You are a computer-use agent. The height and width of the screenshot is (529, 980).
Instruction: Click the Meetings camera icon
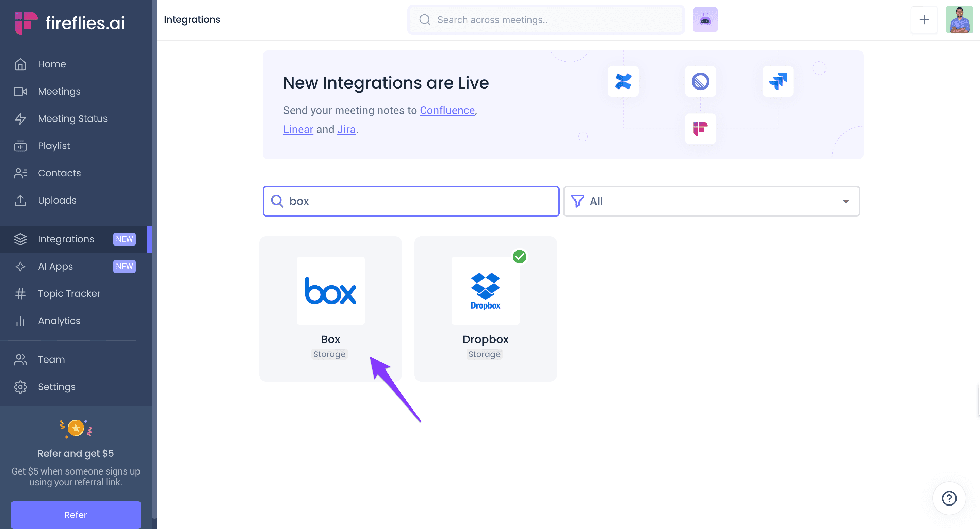click(20, 91)
